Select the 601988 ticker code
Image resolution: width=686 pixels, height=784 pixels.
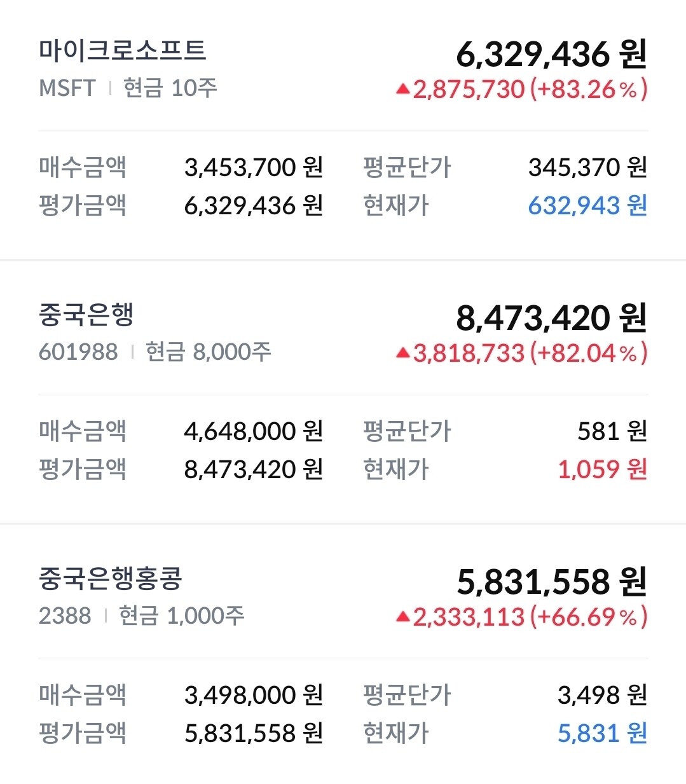tap(78, 352)
